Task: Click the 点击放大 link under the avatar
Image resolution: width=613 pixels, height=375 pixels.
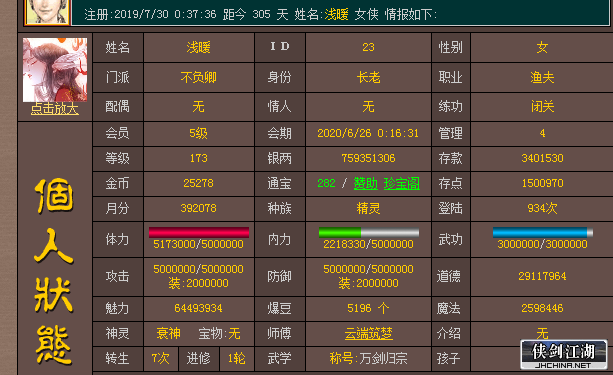Action: [x=55, y=109]
